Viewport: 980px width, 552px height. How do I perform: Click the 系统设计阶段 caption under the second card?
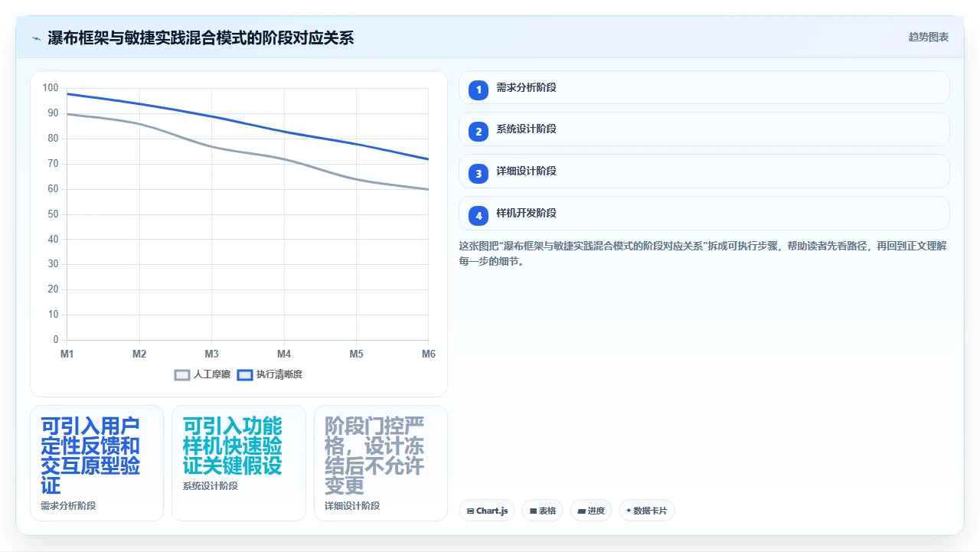coord(210,486)
